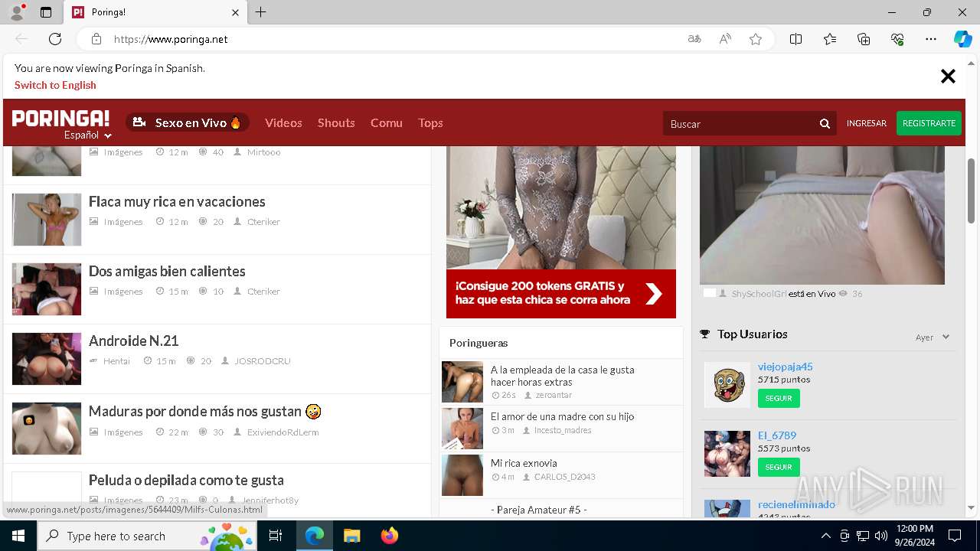Click the Buscar search field
980x551 pixels.
739,123
